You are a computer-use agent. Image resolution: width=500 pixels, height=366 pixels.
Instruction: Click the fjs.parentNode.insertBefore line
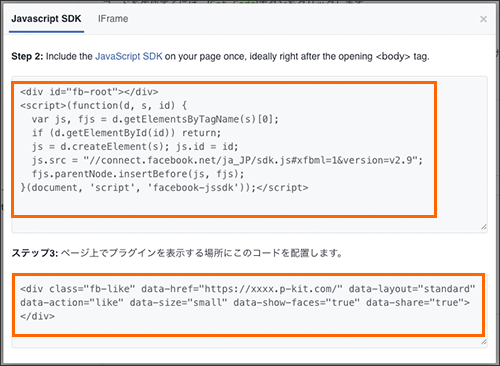tap(138, 174)
